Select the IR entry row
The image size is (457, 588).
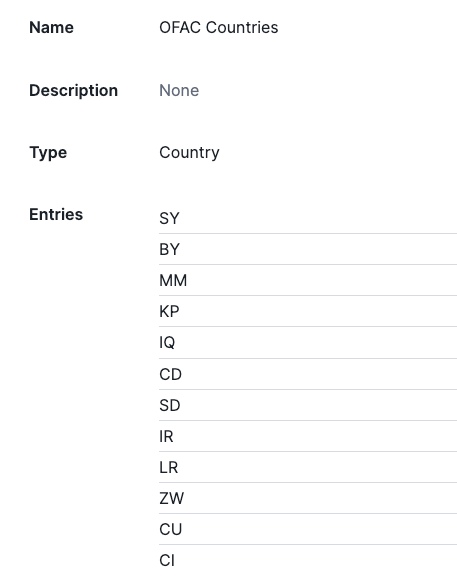pyautogui.click(x=308, y=436)
